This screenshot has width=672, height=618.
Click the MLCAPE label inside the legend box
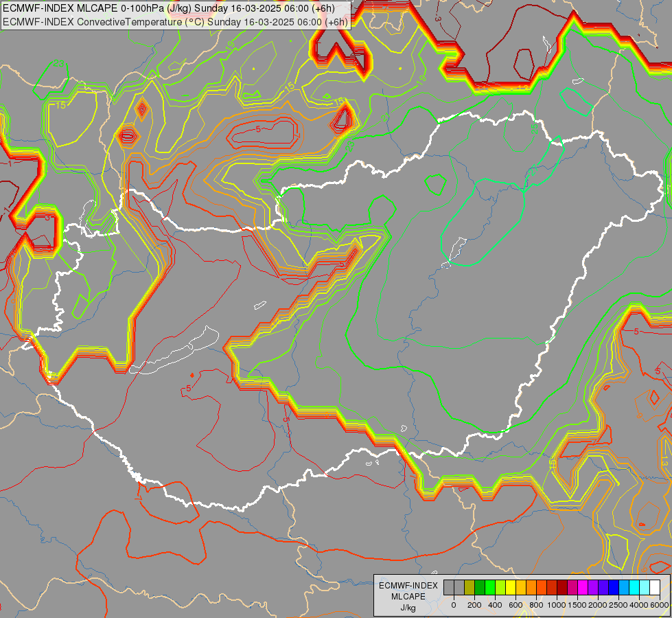click(x=408, y=597)
